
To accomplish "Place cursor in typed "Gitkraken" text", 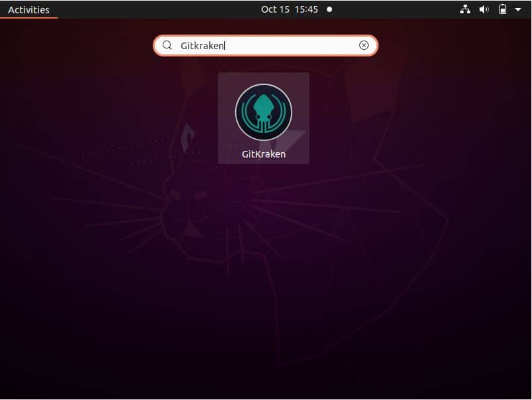I will [202, 45].
